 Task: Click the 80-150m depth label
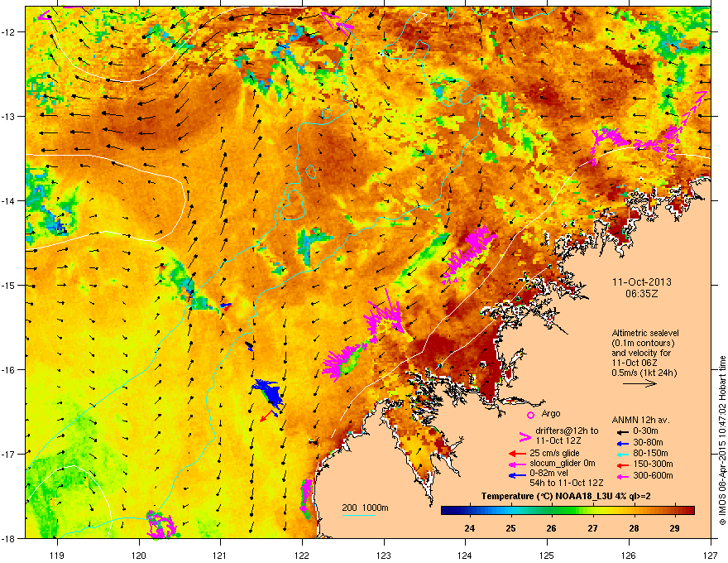click(650, 454)
